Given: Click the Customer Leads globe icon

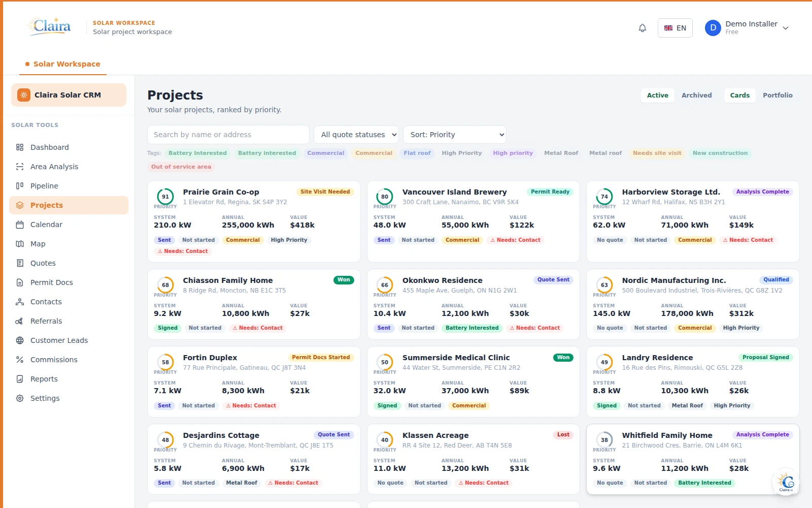Looking at the screenshot, I should point(20,340).
